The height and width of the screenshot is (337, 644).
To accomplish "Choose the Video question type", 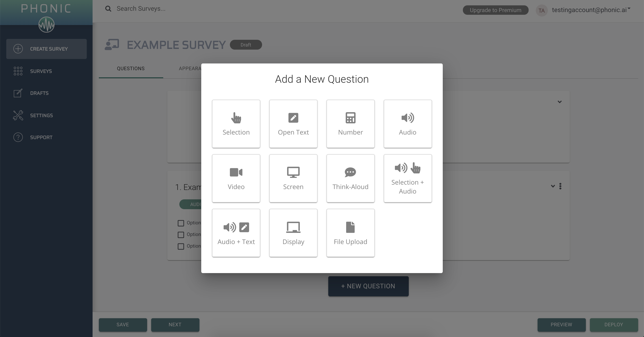I will coord(236,178).
